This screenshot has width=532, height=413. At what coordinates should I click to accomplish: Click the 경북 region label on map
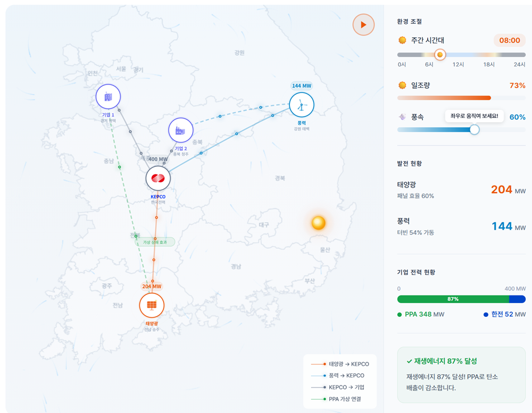tap(280, 178)
